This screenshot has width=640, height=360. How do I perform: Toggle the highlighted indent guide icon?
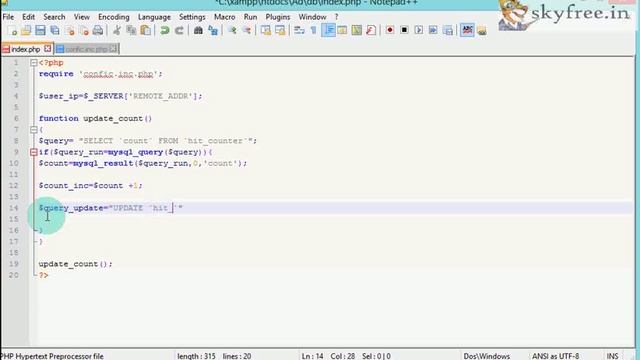click(328, 31)
